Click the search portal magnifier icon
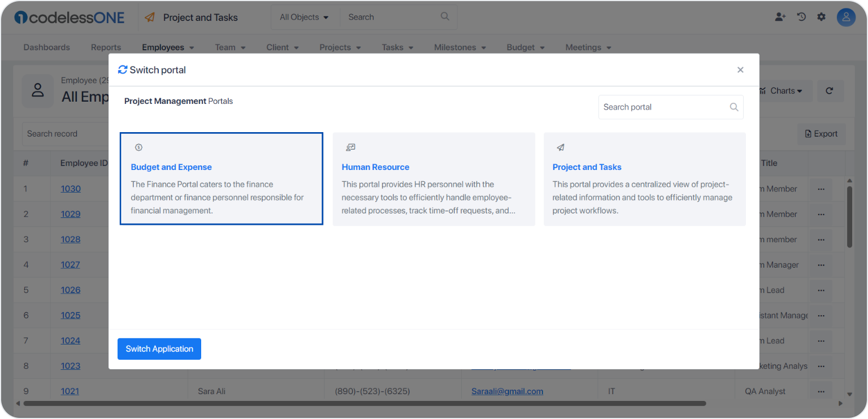The width and height of the screenshot is (868, 419). [734, 107]
